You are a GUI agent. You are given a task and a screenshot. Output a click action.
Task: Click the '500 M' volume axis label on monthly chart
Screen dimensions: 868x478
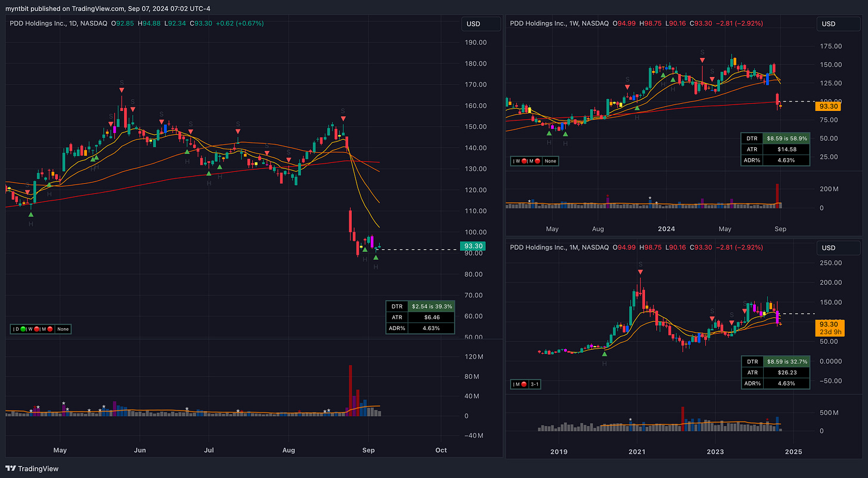coord(829,413)
